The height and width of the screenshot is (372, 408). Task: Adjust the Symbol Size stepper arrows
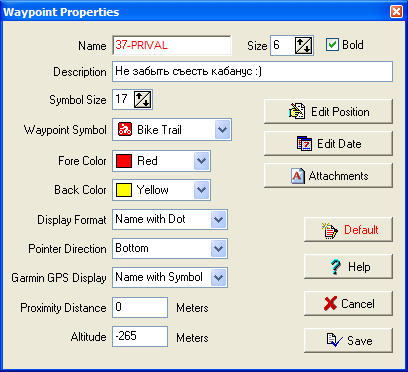tap(143, 99)
